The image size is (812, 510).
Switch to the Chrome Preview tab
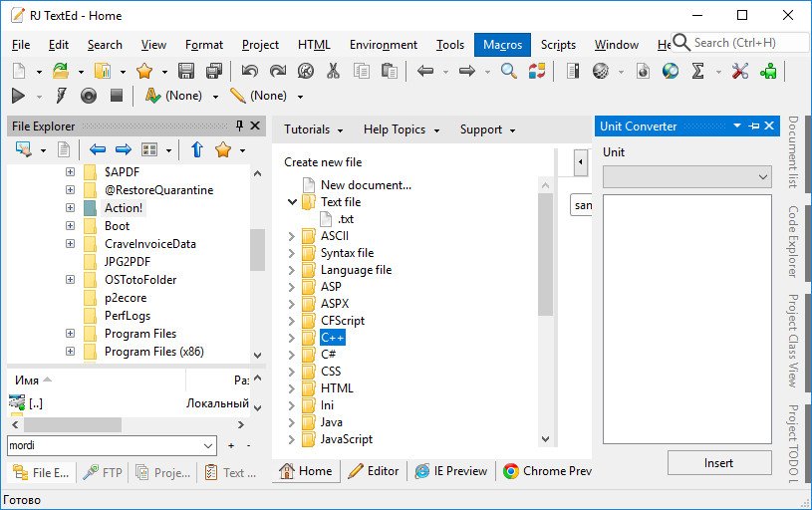[x=546, y=471]
